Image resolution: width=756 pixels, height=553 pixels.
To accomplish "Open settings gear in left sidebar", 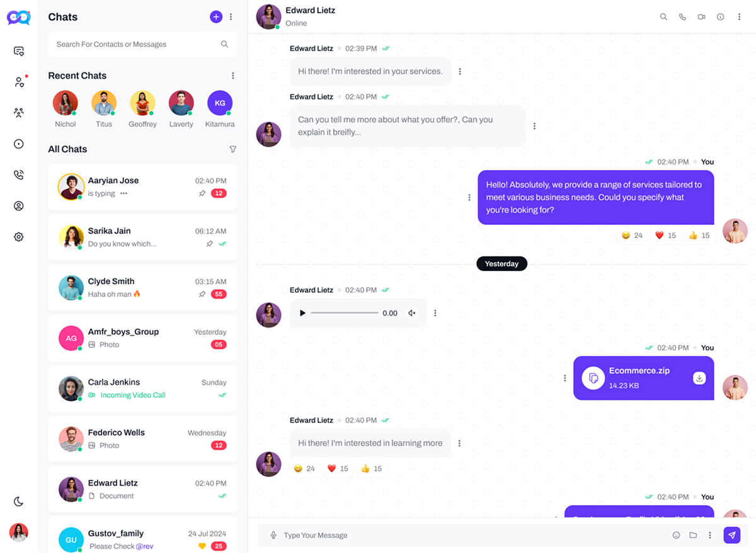I will click(x=19, y=237).
